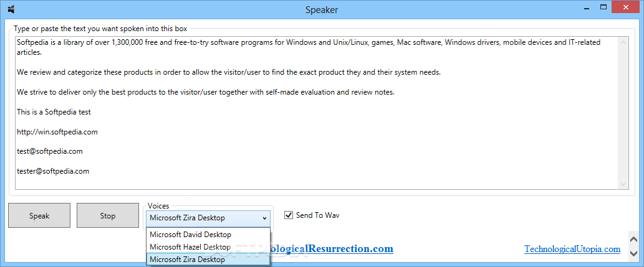Click the Speak button
The height and width of the screenshot is (267, 644).
click(x=39, y=215)
